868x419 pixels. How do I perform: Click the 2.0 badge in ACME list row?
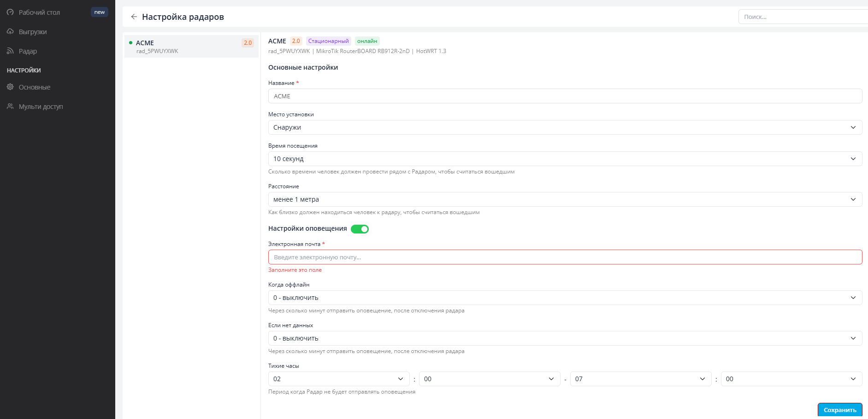click(x=248, y=43)
